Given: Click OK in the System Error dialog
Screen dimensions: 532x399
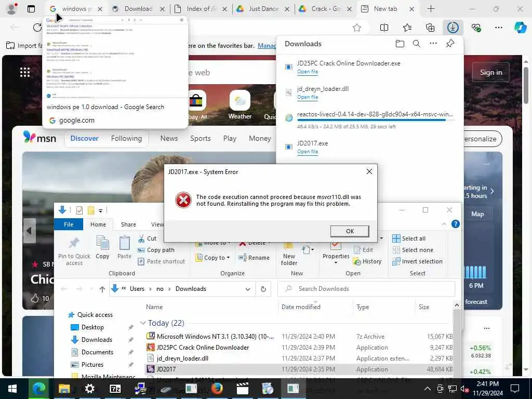Looking at the screenshot, I should pos(350,231).
